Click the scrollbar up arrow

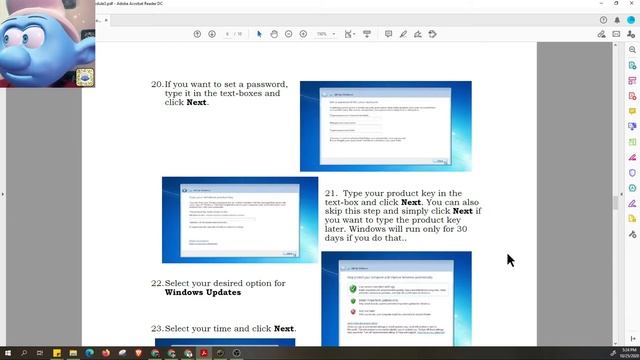(616, 45)
